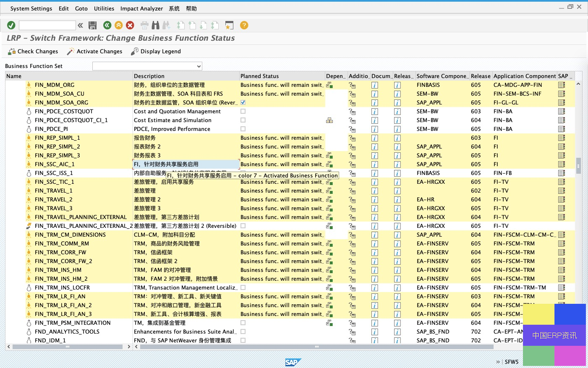Screen dimensions: 588x368
Task: Click the Next Page icon
Action: pos(203,25)
